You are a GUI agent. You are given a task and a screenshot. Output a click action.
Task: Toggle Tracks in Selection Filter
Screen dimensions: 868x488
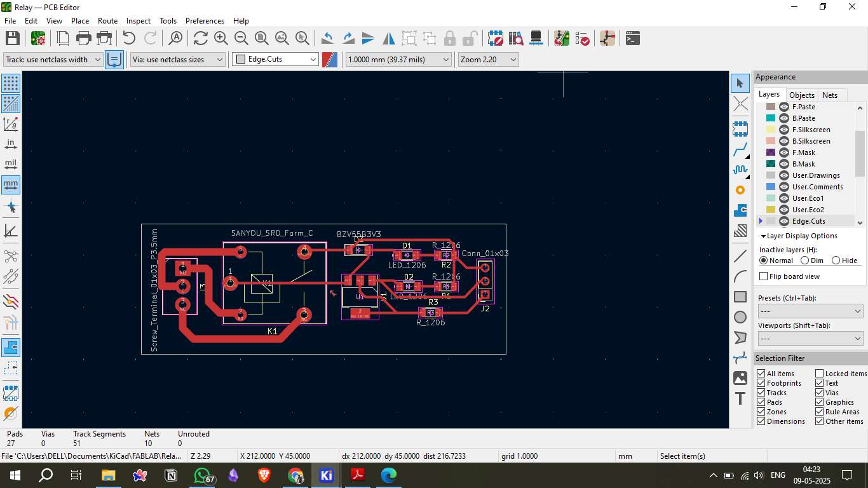(761, 393)
